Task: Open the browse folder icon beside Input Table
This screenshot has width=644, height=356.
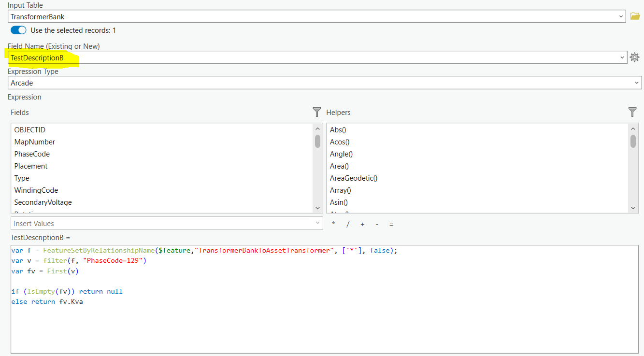Action: pyautogui.click(x=635, y=16)
